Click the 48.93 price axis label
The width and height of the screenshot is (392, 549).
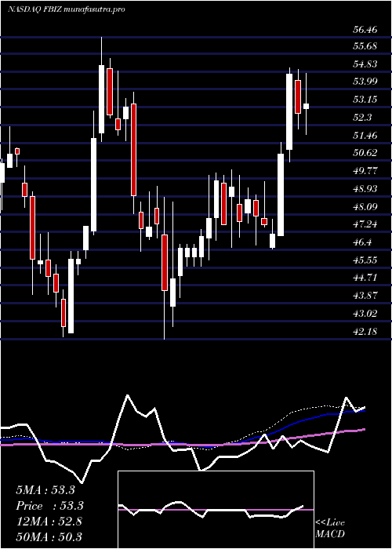click(x=365, y=189)
